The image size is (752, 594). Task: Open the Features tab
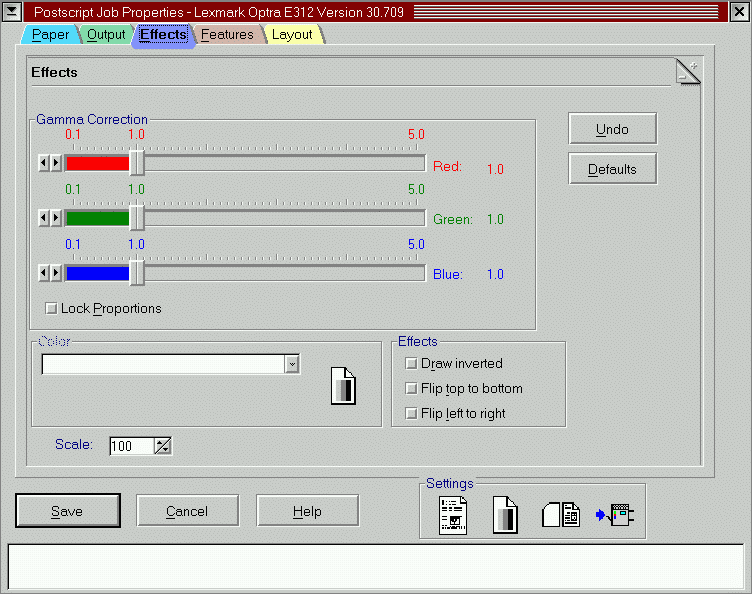click(227, 35)
